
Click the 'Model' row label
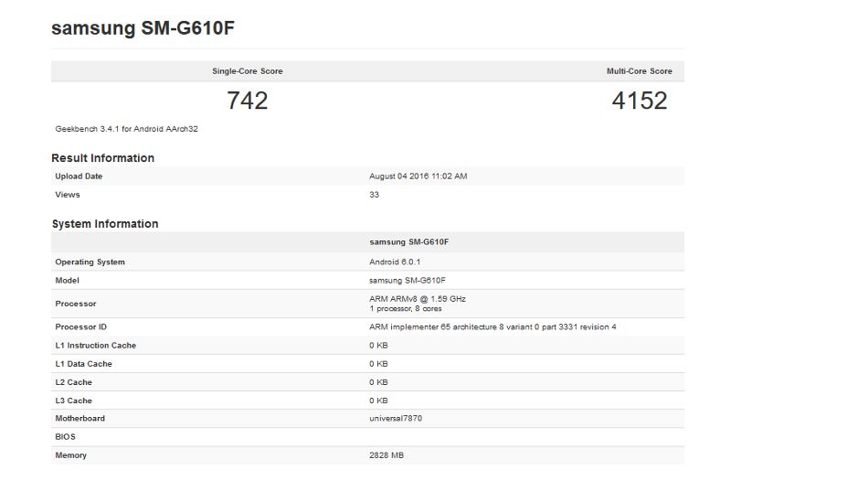point(67,281)
